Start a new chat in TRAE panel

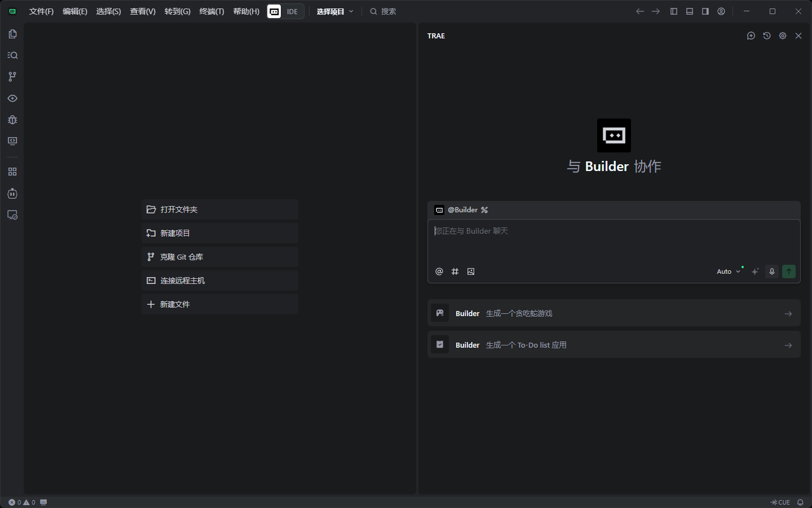tap(751, 36)
